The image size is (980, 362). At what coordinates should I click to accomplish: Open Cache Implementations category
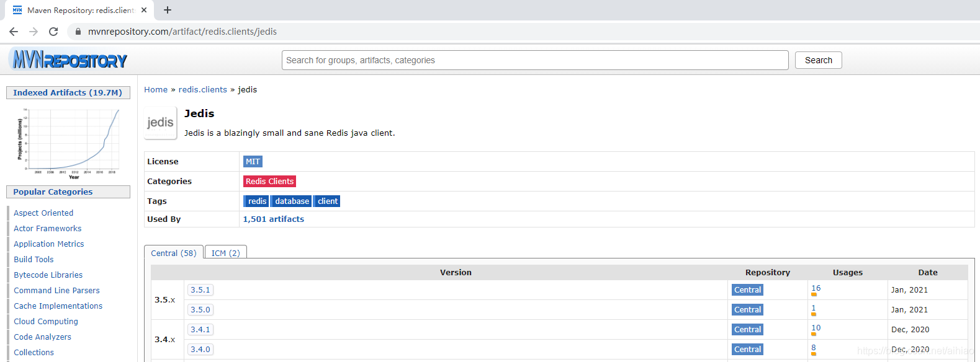click(x=58, y=306)
